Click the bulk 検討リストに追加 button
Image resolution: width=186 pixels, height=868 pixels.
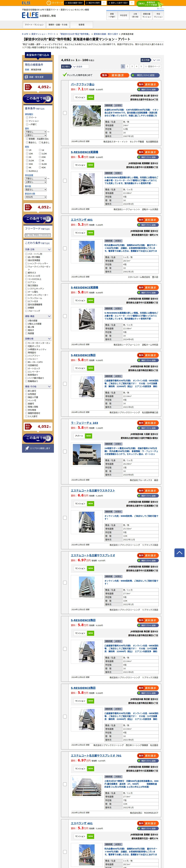[145, 75]
